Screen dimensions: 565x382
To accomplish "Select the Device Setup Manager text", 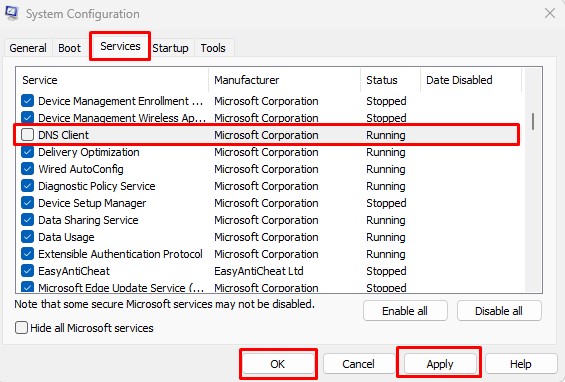I will coord(92,203).
